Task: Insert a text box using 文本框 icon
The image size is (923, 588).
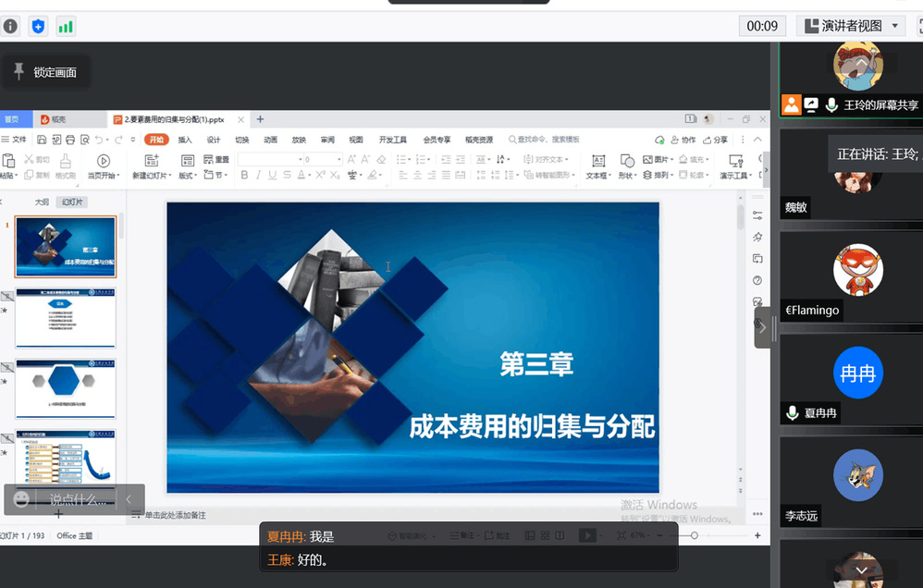Action: (597, 161)
